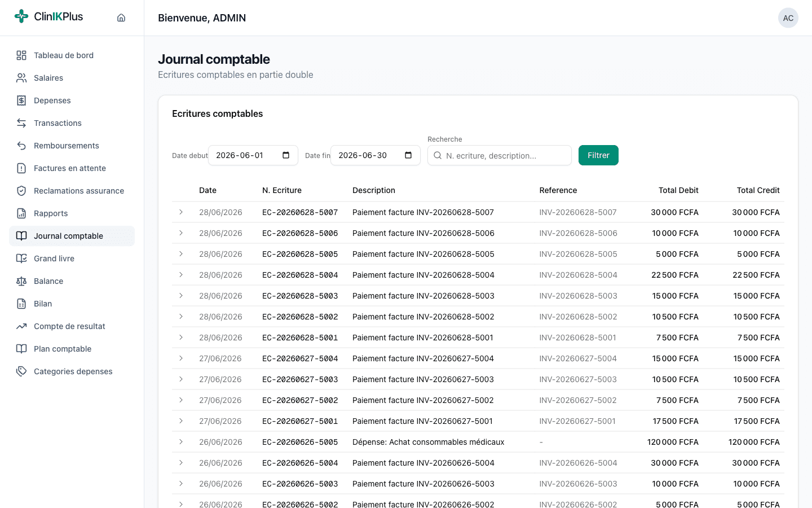Click the ClinIKPlus logo icon

[21, 16]
